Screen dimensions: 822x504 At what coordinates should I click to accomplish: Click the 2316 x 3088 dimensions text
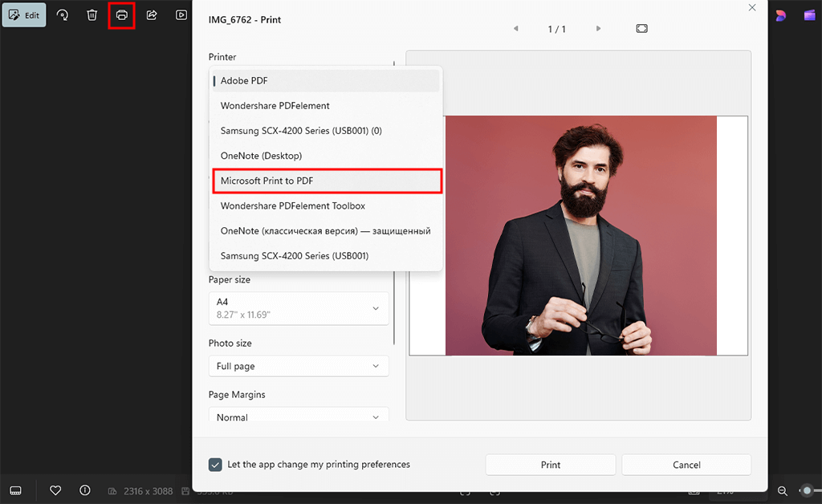pos(148,491)
